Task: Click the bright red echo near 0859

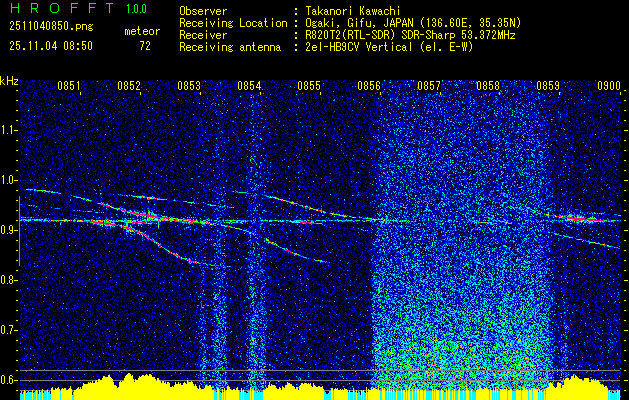Action: 580,219
